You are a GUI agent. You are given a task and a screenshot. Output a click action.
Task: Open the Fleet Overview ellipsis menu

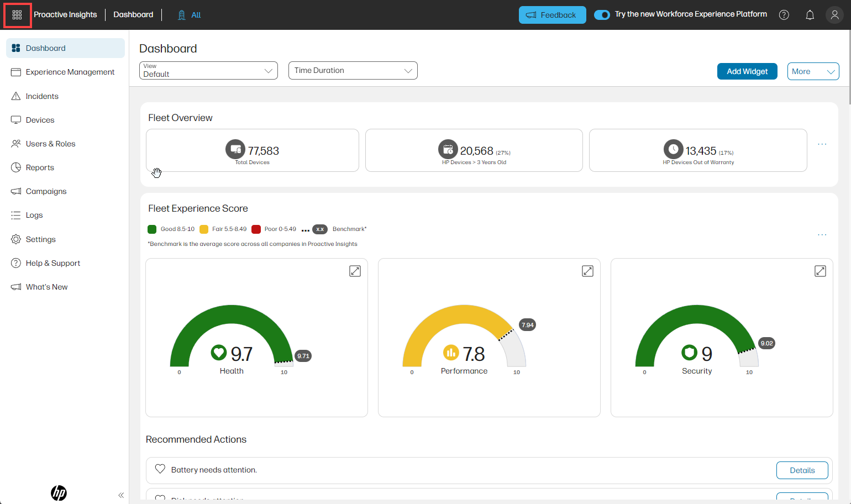[822, 144]
